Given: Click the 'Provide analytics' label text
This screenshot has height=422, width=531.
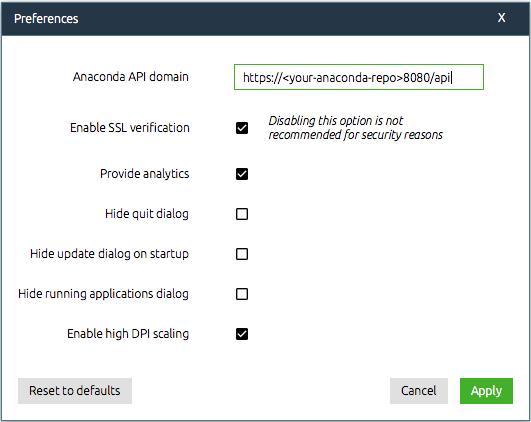Looking at the screenshot, I should pos(145,174).
